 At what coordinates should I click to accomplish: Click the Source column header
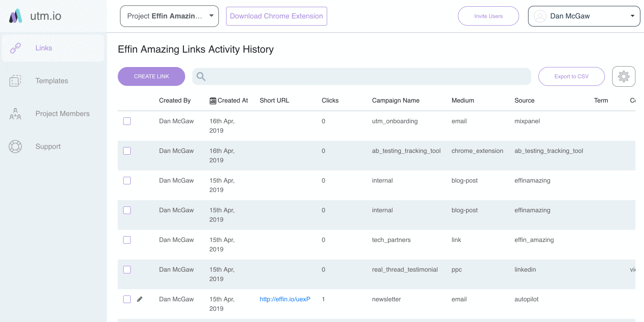524,100
